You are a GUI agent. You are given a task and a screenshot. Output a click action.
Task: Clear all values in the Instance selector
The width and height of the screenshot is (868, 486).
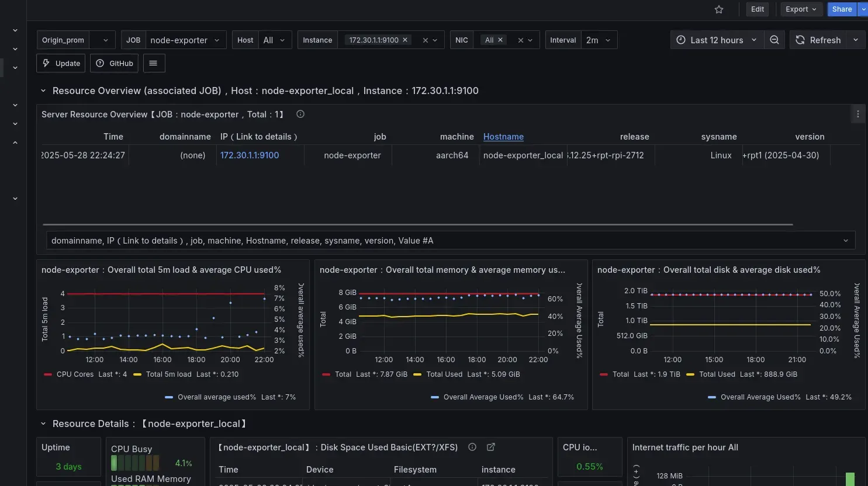(x=426, y=40)
